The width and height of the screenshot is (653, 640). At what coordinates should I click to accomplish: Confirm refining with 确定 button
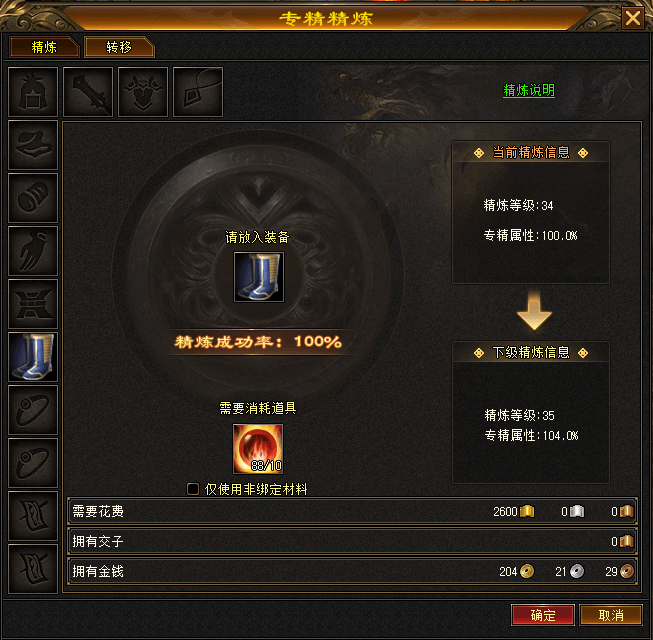[543, 615]
